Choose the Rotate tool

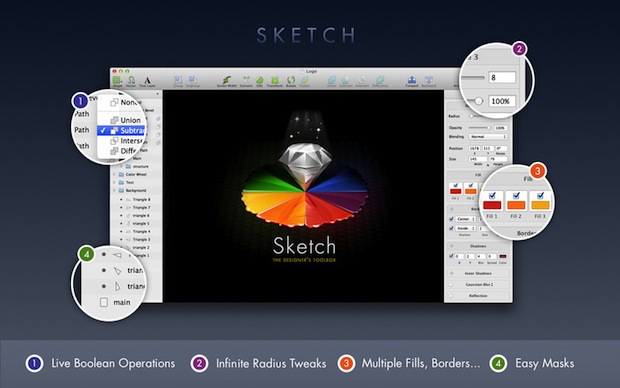tap(291, 81)
